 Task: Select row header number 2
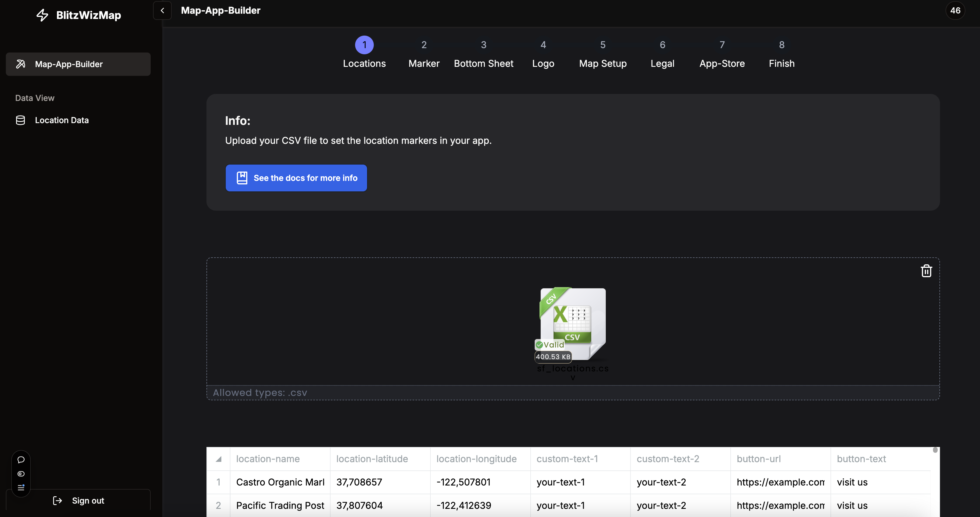click(218, 505)
